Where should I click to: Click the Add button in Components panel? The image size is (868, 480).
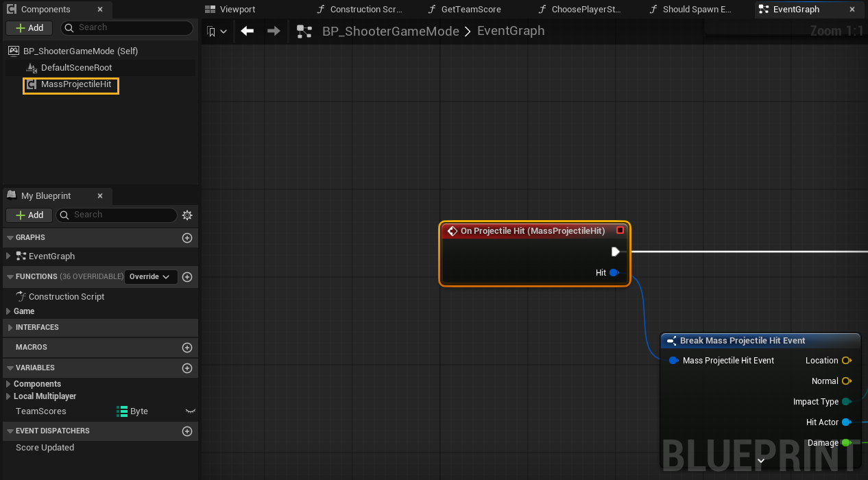coord(29,27)
